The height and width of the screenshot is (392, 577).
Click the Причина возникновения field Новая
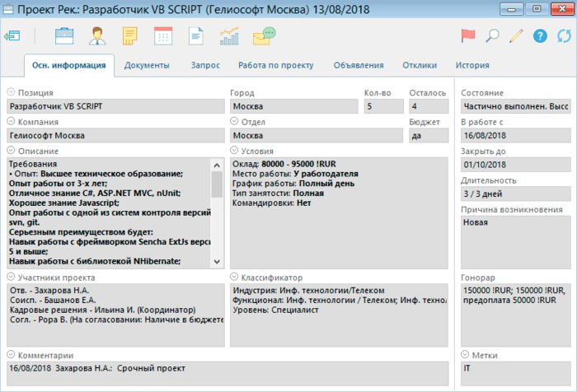click(x=515, y=242)
